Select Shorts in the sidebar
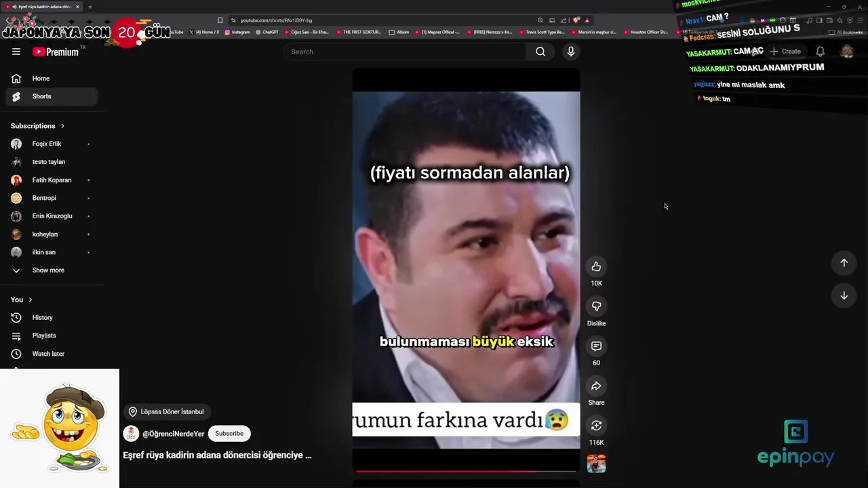This screenshot has width=868, height=488. pyautogui.click(x=52, y=96)
